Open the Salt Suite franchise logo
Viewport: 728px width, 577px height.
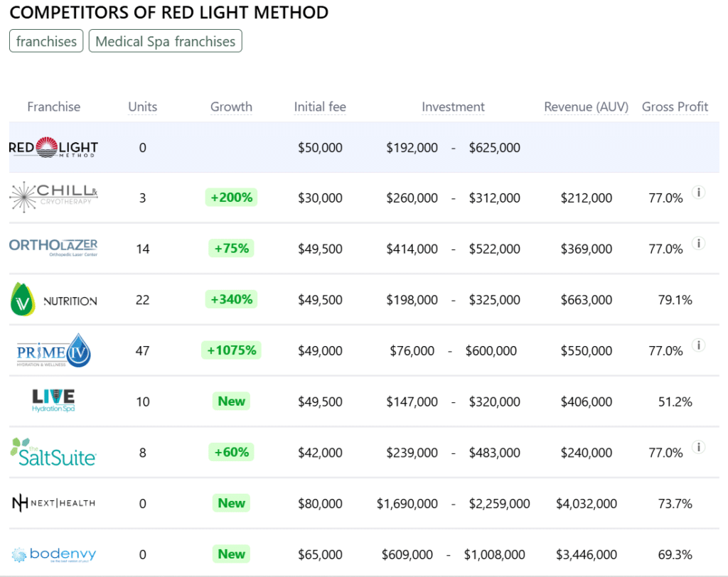click(53, 452)
